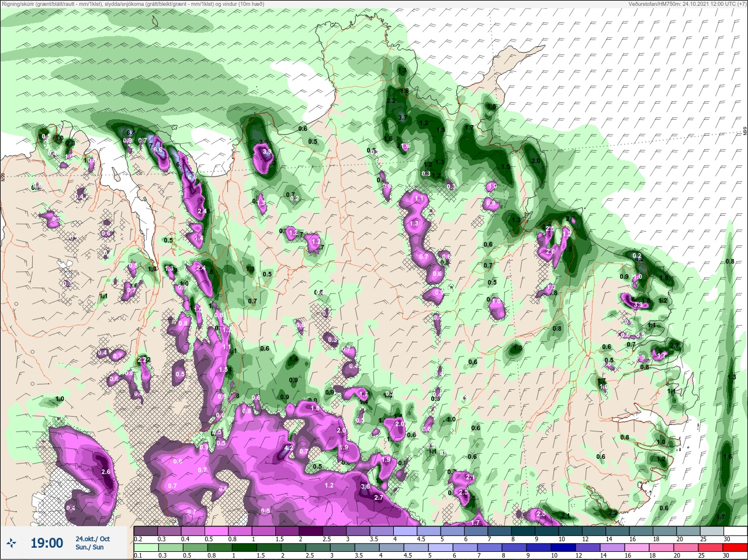
Task: Pick the dark mauve 0.2–0.3 snow scale swatch
Action: [x=146, y=531]
